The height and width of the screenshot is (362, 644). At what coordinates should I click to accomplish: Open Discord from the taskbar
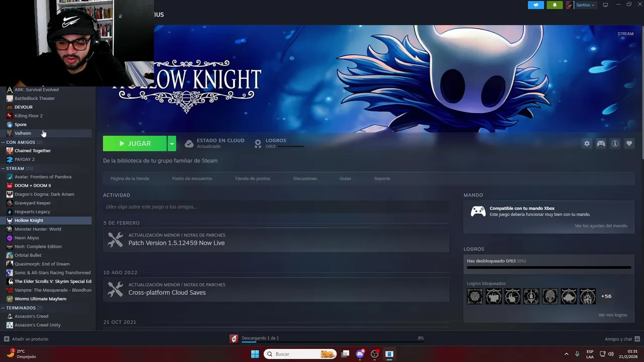pyautogui.click(x=360, y=354)
